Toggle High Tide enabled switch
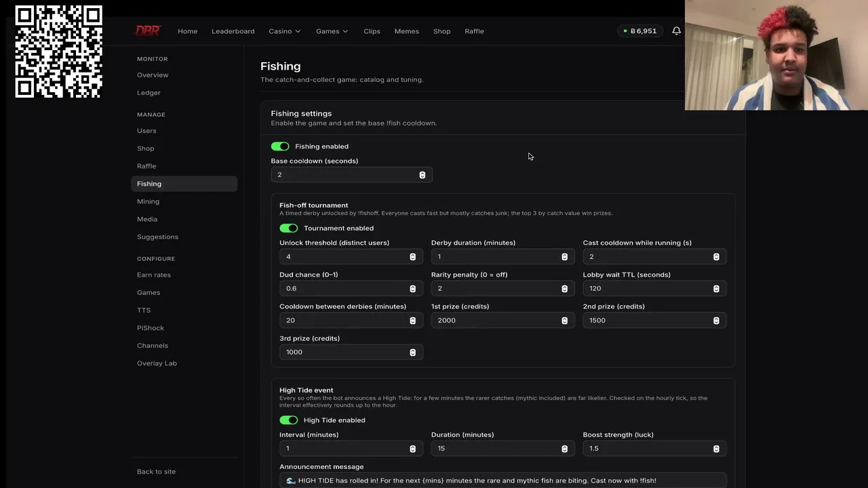The width and height of the screenshot is (868, 488). [289, 420]
